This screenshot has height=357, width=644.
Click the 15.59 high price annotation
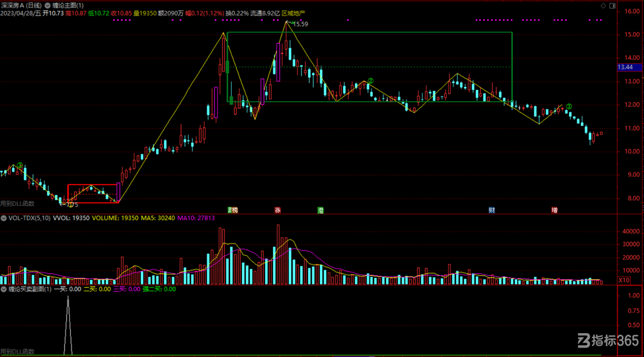coord(300,24)
